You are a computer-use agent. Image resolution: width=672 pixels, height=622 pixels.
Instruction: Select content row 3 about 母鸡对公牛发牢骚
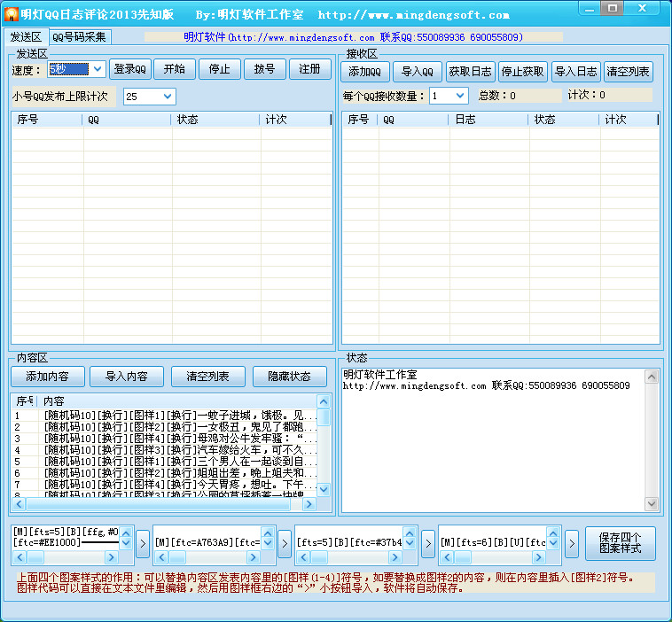(x=165, y=439)
